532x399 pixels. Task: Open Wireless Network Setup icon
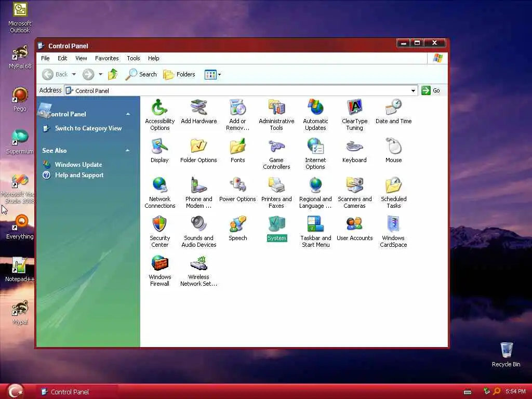[x=198, y=271]
